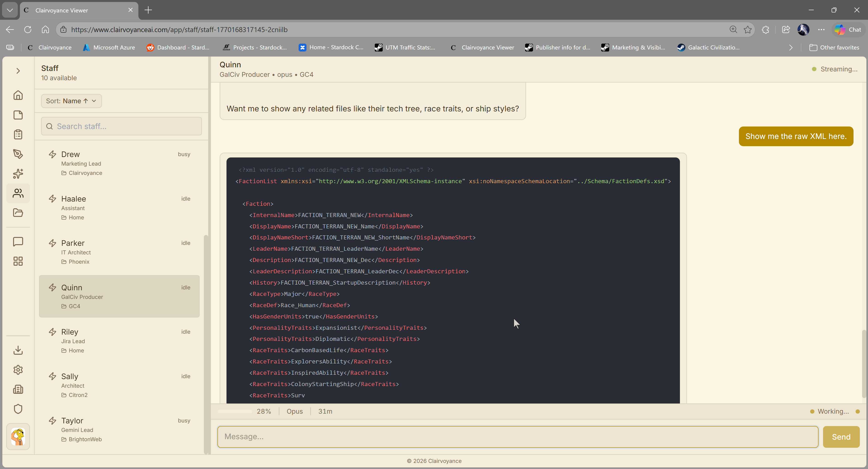
Task: Click the Search staff input field
Action: point(121,126)
